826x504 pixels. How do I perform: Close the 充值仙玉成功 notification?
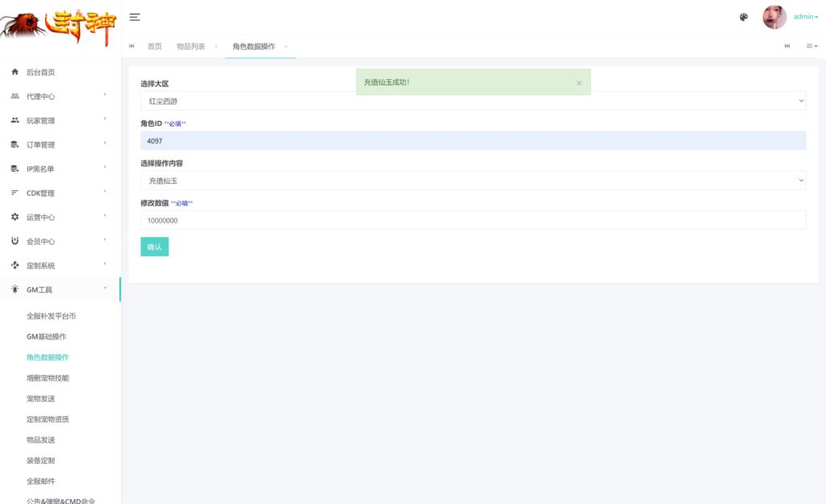coord(578,83)
